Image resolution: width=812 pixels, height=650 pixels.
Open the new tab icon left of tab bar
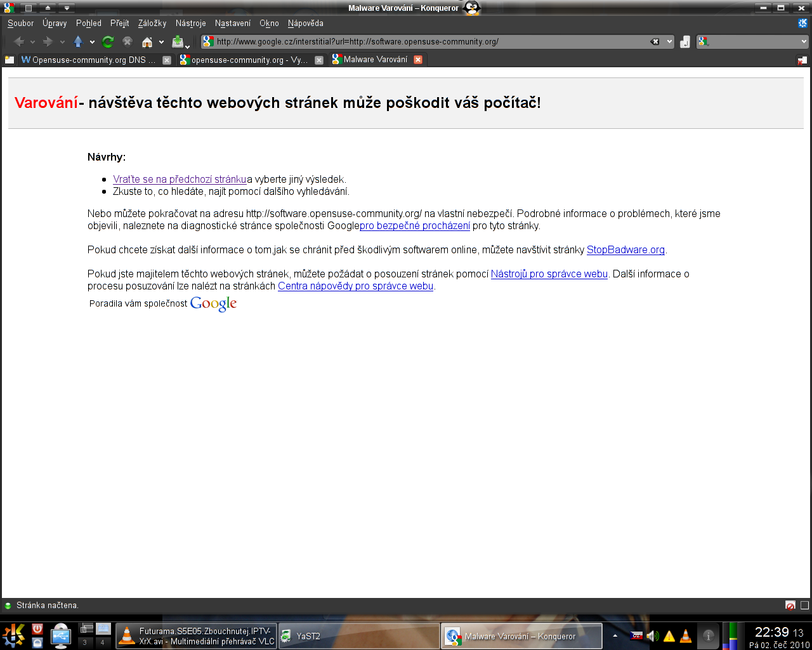point(10,60)
